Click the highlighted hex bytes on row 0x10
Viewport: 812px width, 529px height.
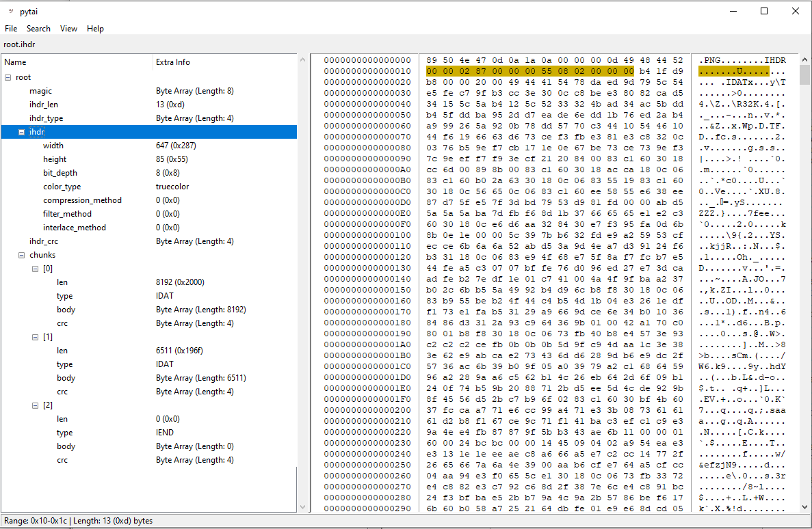529,71
